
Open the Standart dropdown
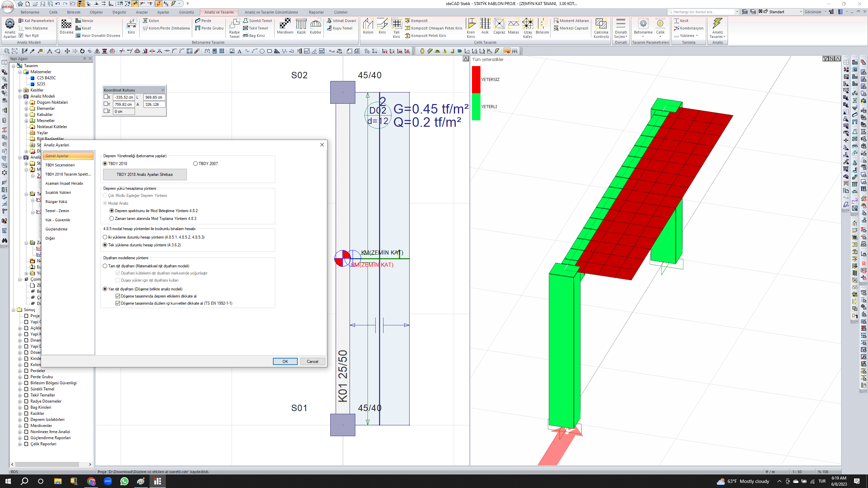(801, 12)
